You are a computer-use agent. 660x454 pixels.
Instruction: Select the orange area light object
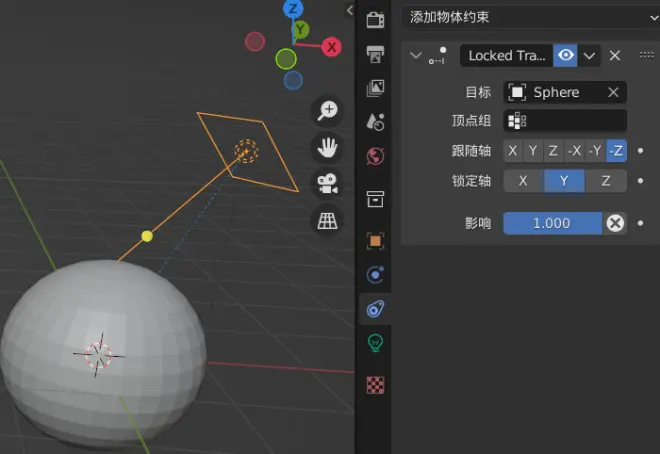[248, 151]
